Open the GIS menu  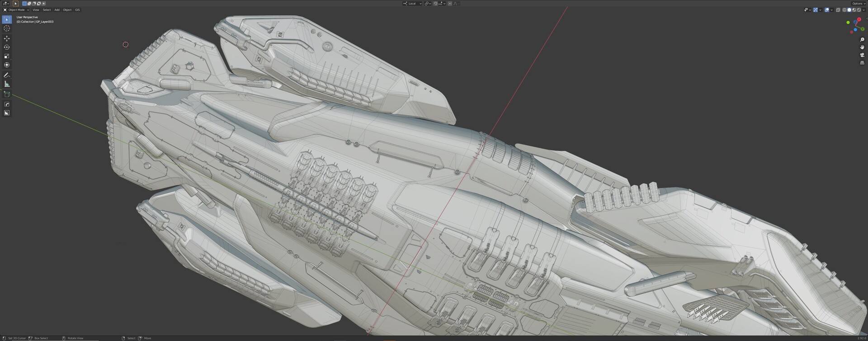[77, 10]
